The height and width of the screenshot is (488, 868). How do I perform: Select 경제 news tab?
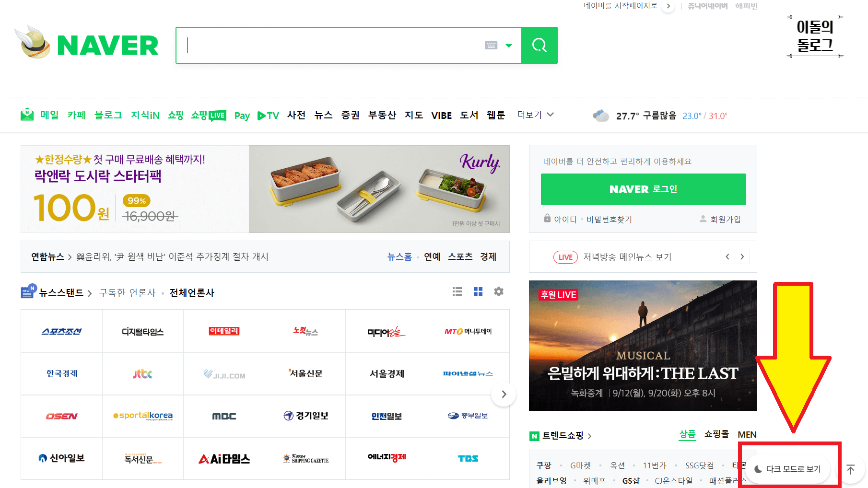[488, 256]
